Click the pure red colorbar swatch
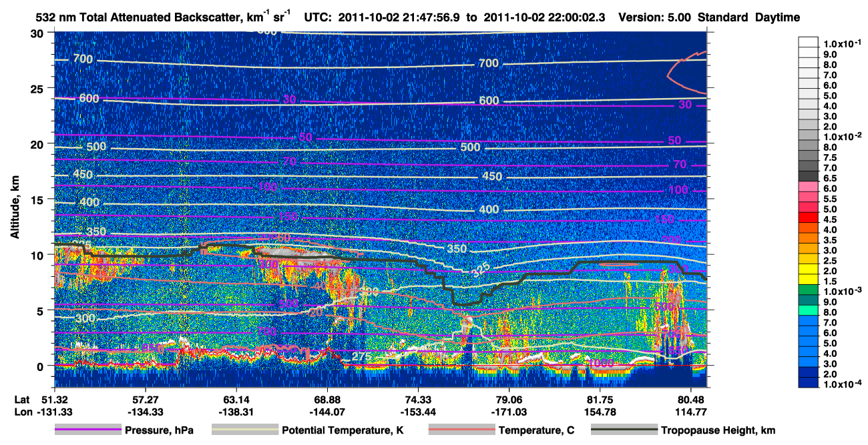 tap(809, 217)
